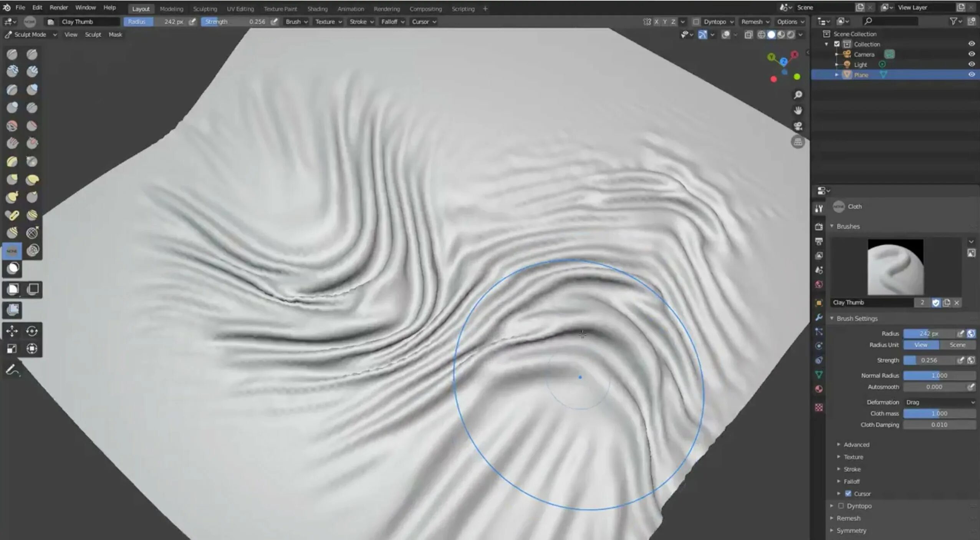Enable the Dyntopo checkbox in sidebar
Screen dimensions: 980x540
pyautogui.click(x=841, y=506)
